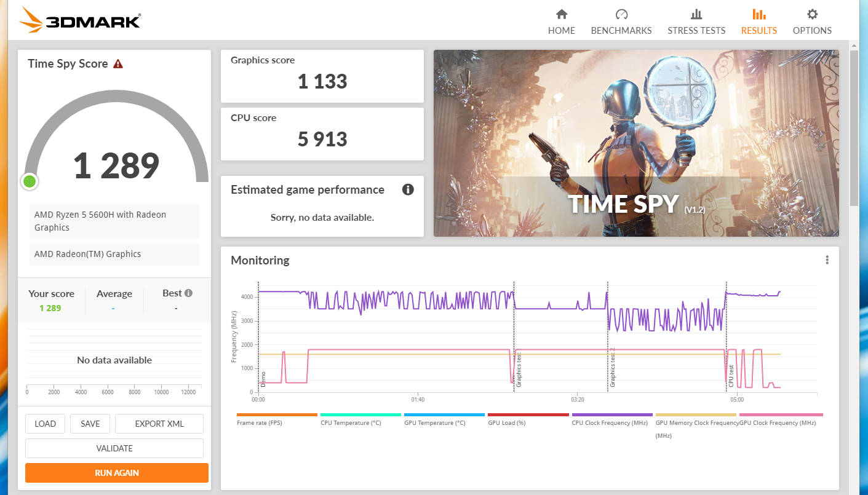Viewport: 868px width, 495px height.
Task: Toggle the CPU Clock Frequency legend swatch
Action: tap(612, 415)
